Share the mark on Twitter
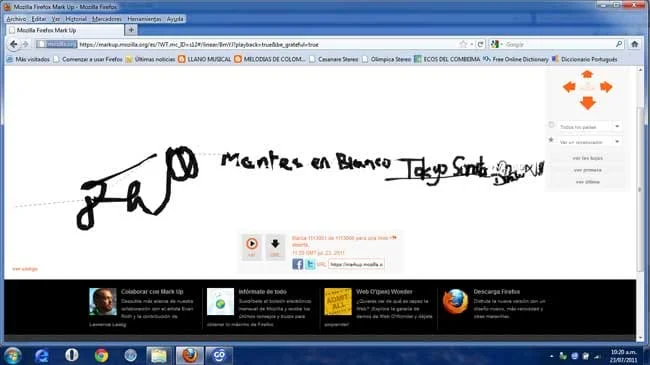650x365 pixels. click(x=310, y=264)
